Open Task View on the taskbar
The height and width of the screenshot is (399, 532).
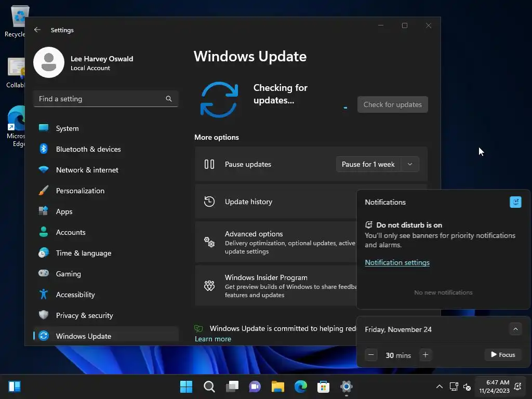coord(232,387)
